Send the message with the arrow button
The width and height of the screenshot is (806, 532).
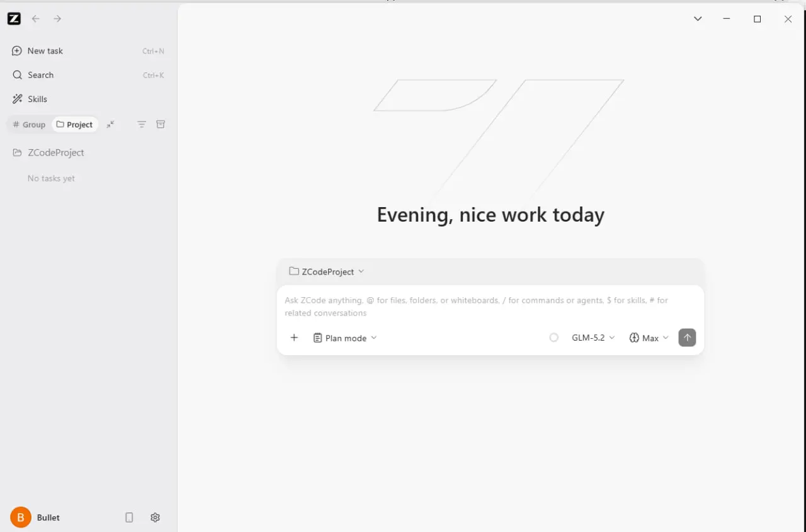pos(687,338)
